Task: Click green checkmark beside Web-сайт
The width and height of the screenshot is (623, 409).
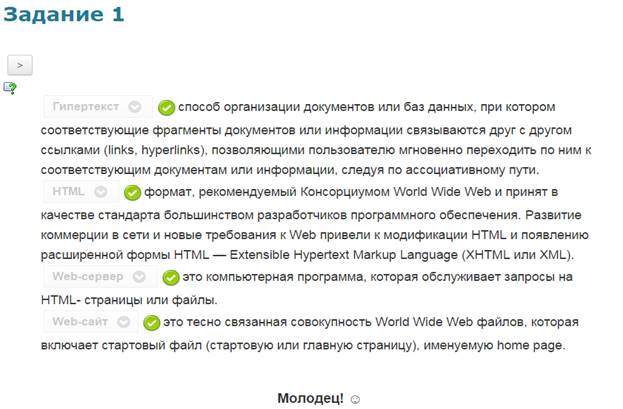Action: (x=151, y=323)
